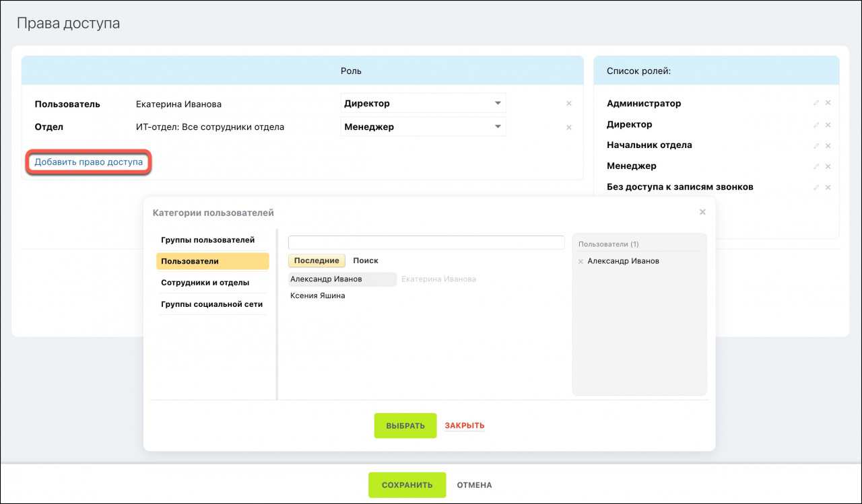862x504 pixels.
Task: Click Екатерина Иванова in the access table
Action: coord(178,104)
